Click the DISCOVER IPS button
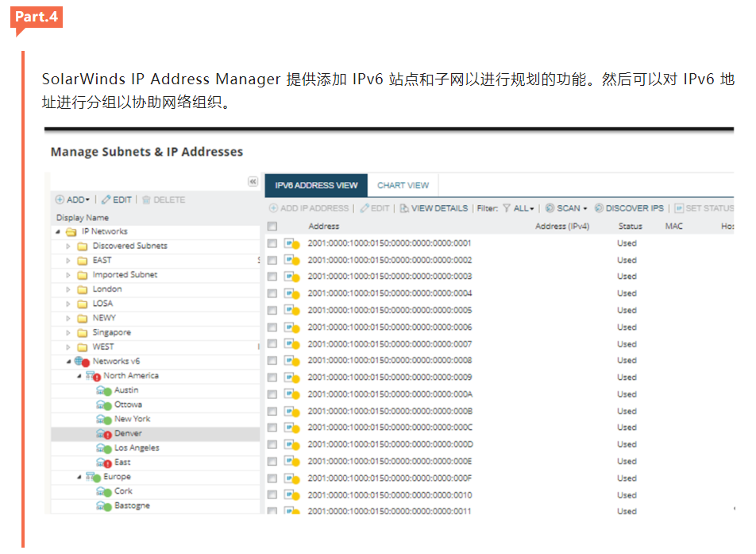The image size is (756, 554). click(x=629, y=208)
